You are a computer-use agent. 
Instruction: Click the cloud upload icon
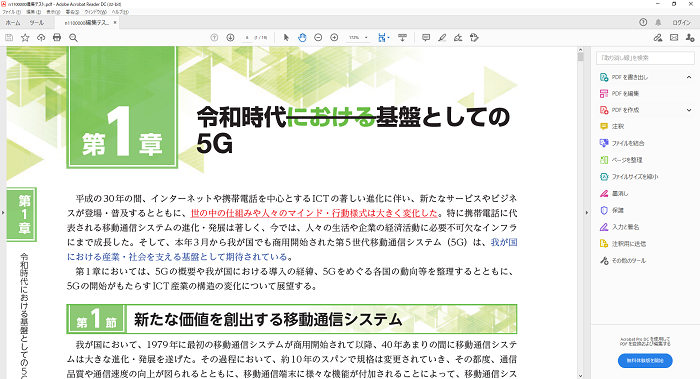[41, 38]
